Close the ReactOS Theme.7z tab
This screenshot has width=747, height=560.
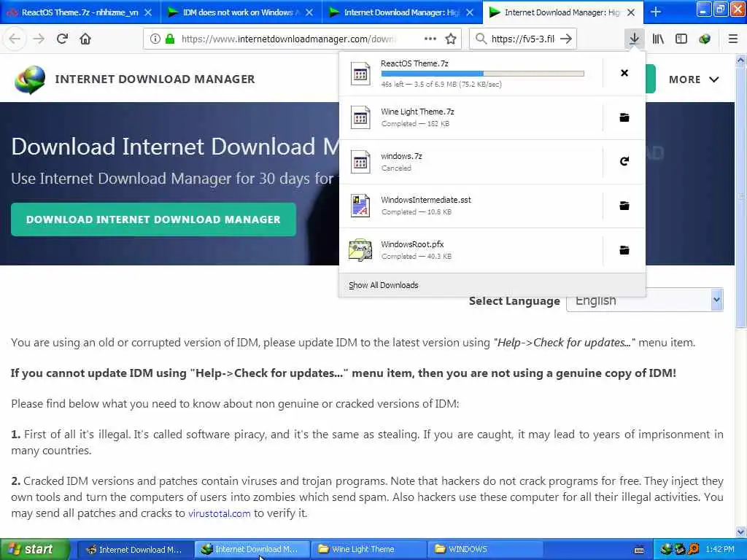pos(148,12)
